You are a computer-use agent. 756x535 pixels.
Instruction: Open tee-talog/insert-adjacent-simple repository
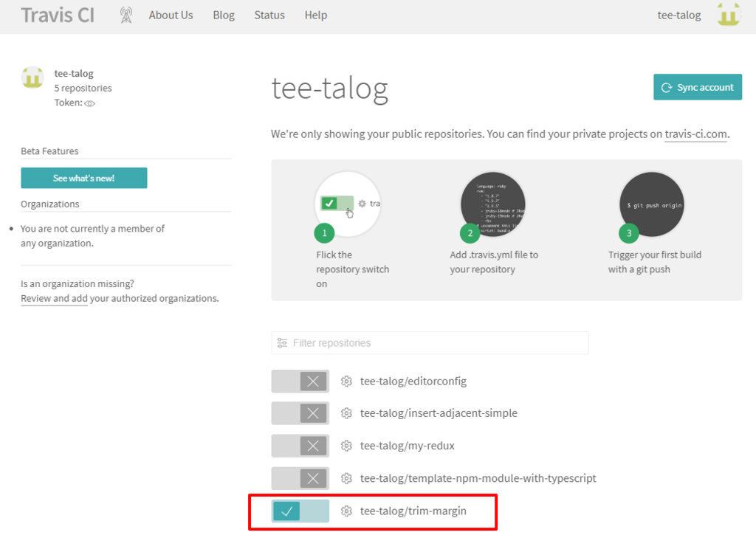pos(439,413)
